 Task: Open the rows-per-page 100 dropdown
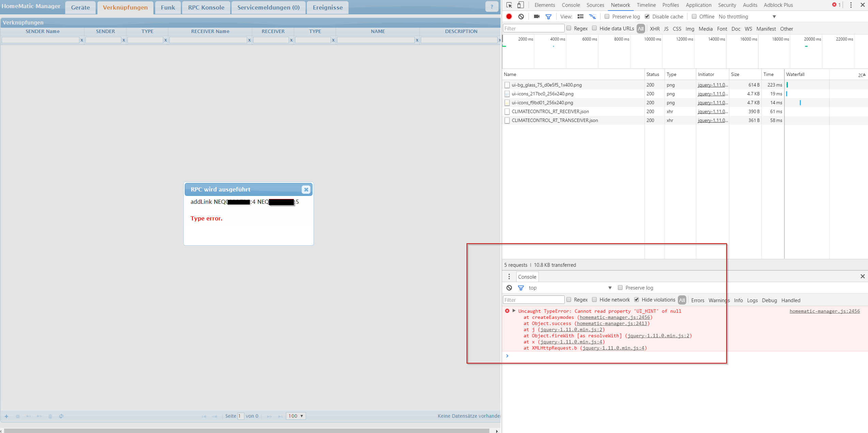[295, 416]
